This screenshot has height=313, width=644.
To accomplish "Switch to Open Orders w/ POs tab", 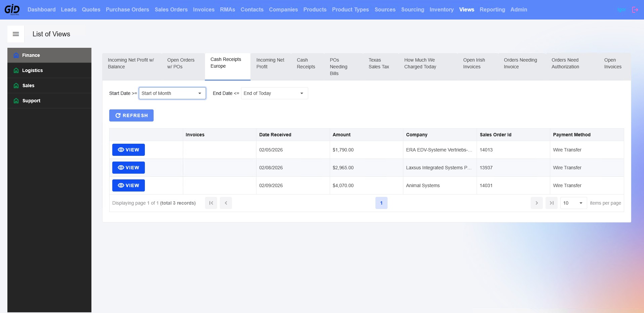I will pyautogui.click(x=183, y=67).
